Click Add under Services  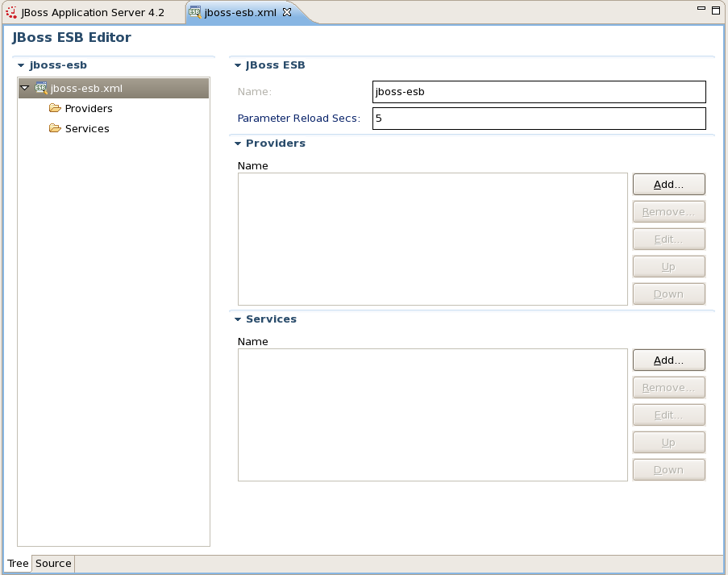click(668, 360)
